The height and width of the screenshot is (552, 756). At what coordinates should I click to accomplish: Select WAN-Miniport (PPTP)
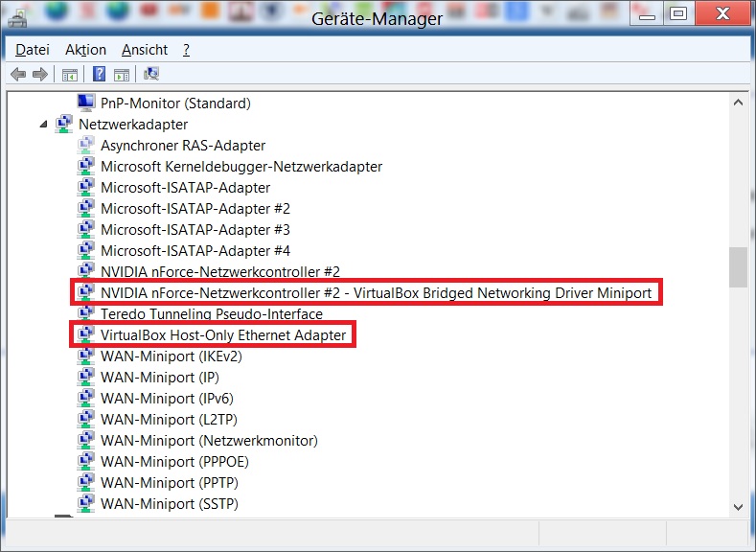pos(170,483)
